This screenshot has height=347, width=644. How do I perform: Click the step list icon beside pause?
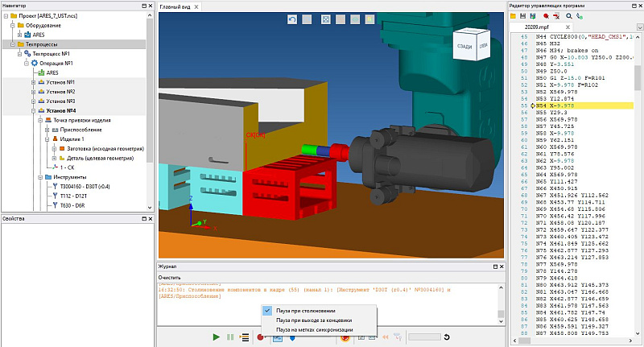244,337
